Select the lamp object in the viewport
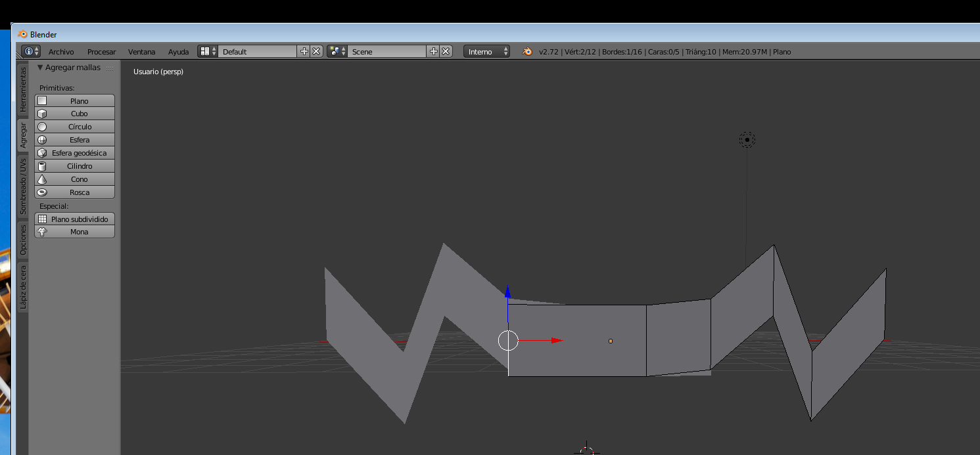 [747, 139]
